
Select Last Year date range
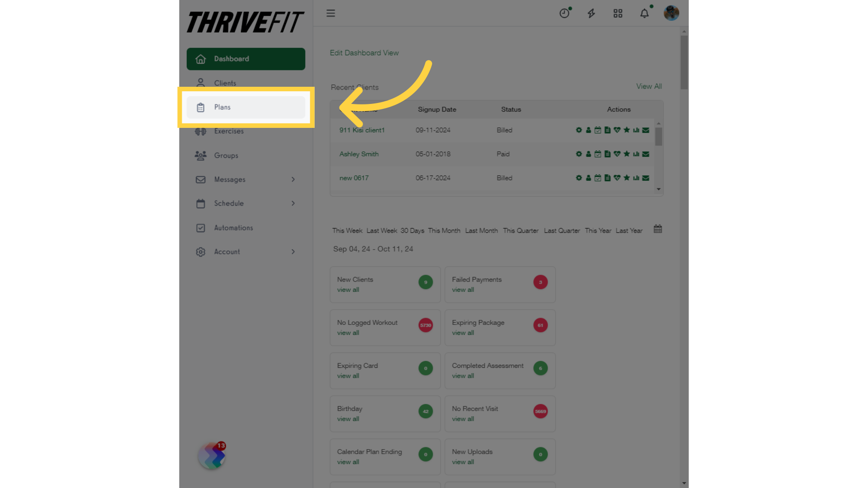pyautogui.click(x=629, y=230)
